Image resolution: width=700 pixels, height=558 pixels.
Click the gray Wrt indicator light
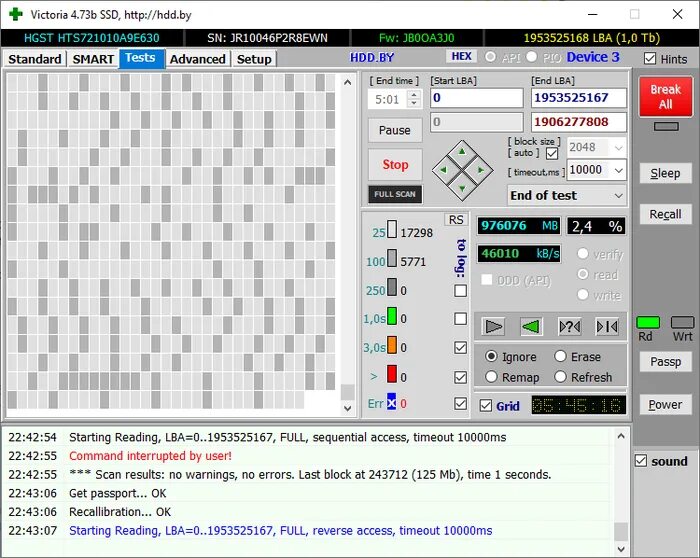pyautogui.click(x=683, y=322)
